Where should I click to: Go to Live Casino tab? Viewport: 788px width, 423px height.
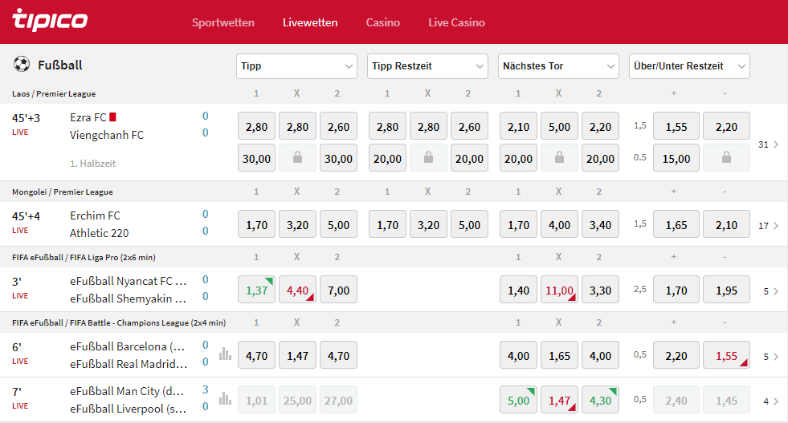[456, 23]
